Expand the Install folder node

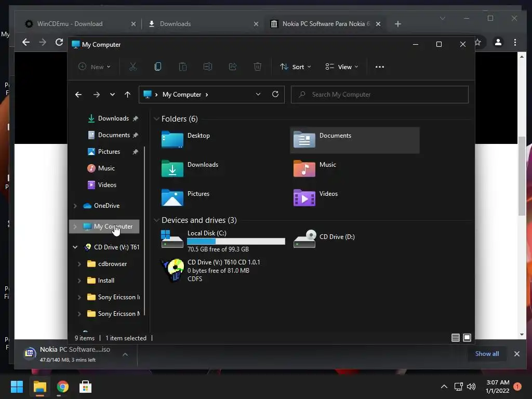click(79, 280)
